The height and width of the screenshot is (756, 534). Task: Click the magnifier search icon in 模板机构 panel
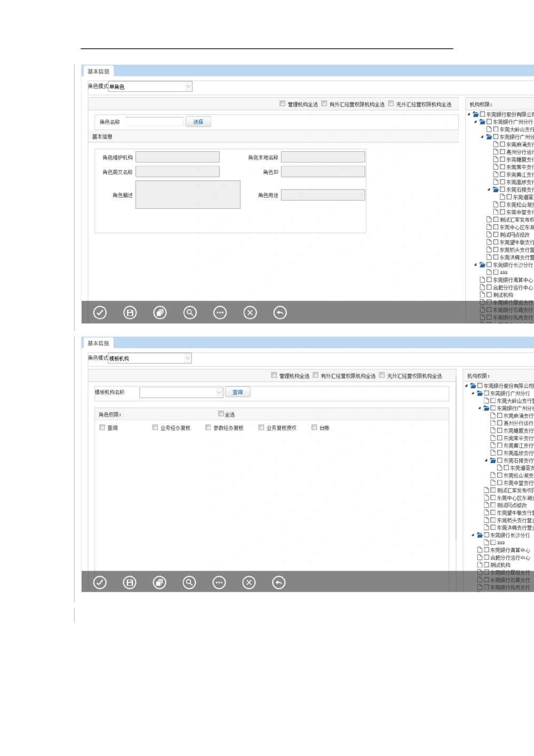pyautogui.click(x=189, y=582)
